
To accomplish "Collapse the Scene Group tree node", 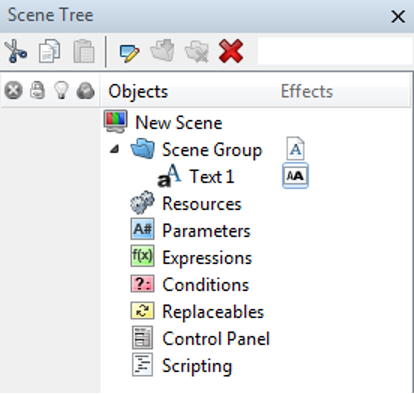I will point(114,149).
